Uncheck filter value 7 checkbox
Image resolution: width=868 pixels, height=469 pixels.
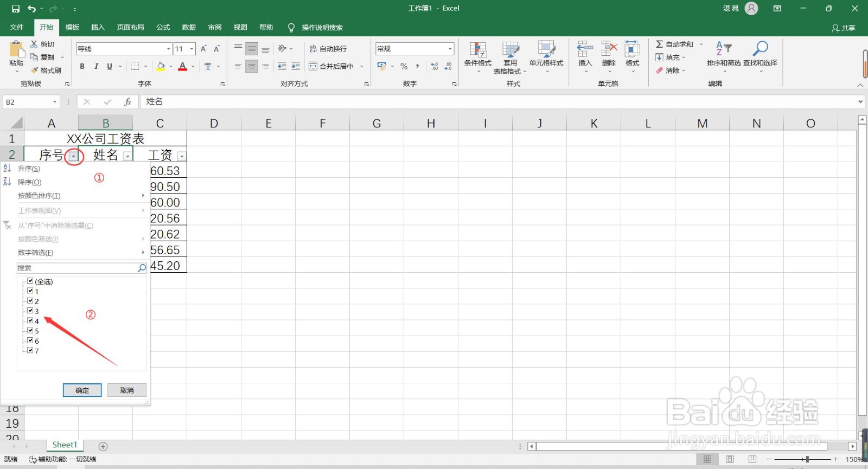pyautogui.click(x=30, y=350)
